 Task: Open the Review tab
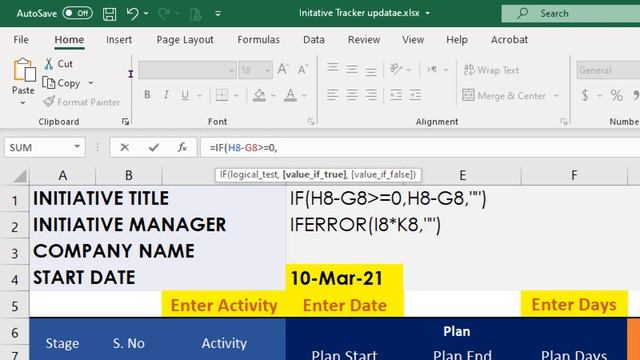[364, 40]
